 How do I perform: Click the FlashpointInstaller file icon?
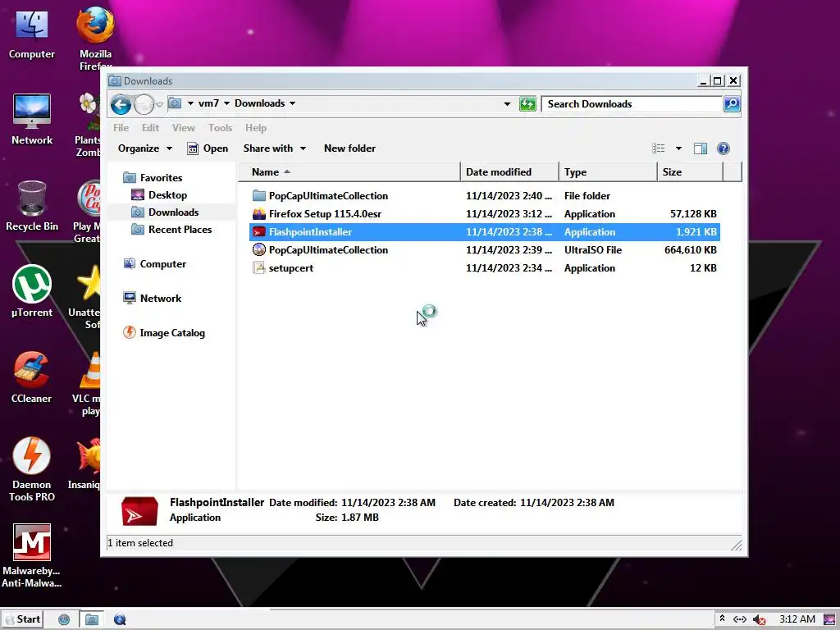[x=258, y=232]
